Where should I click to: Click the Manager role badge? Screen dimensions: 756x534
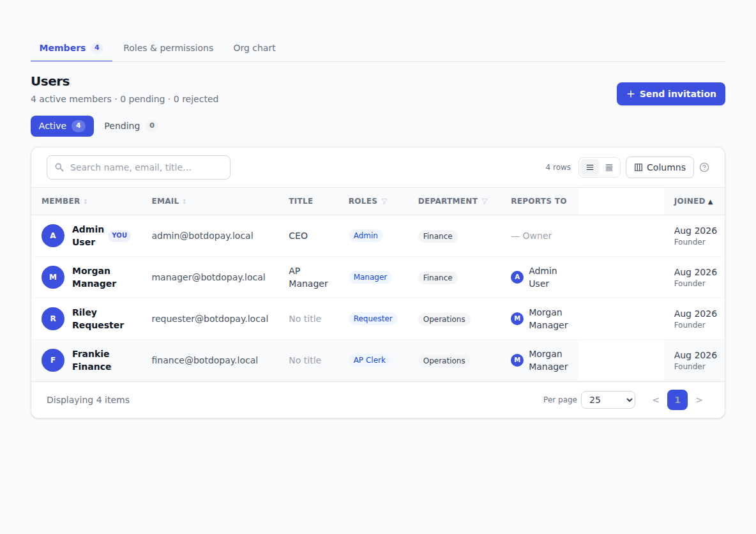click(x=370, y=277)
